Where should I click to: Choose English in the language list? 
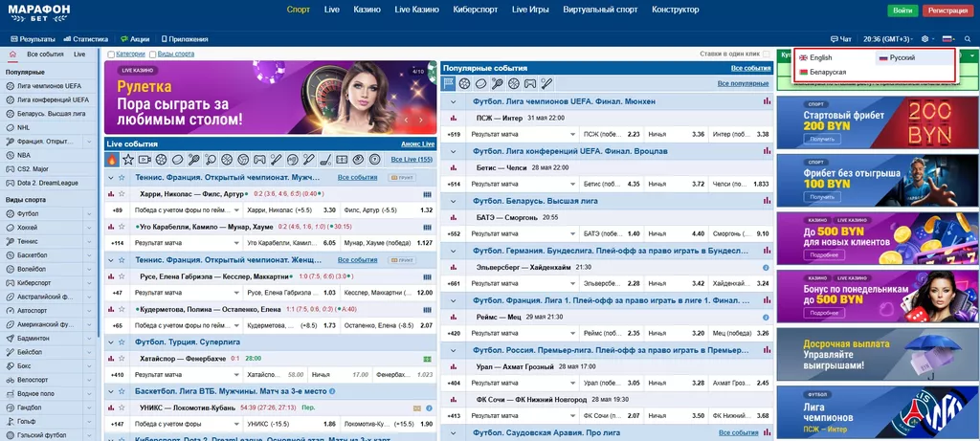click(x=820, y=58)
